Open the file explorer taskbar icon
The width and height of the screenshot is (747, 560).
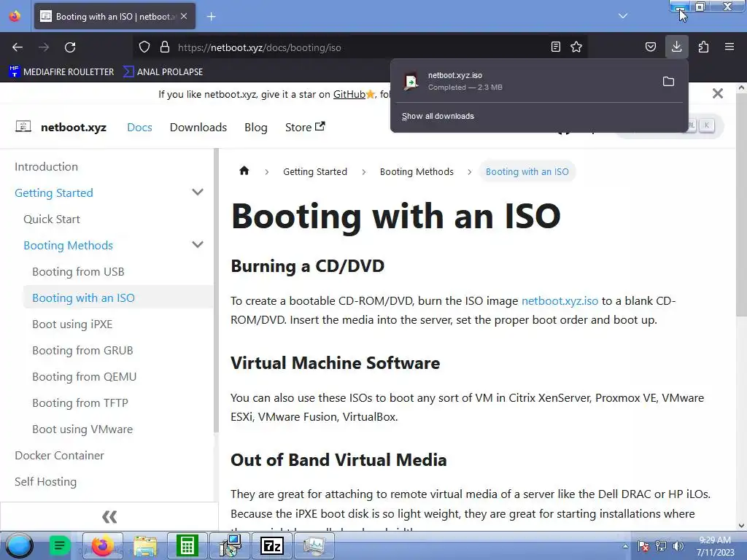tap(145, 545)
